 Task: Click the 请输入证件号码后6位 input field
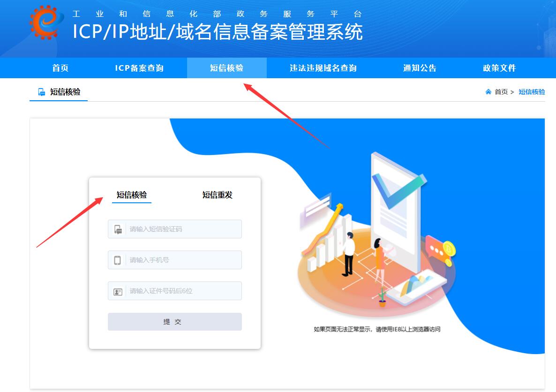point(175,291)
